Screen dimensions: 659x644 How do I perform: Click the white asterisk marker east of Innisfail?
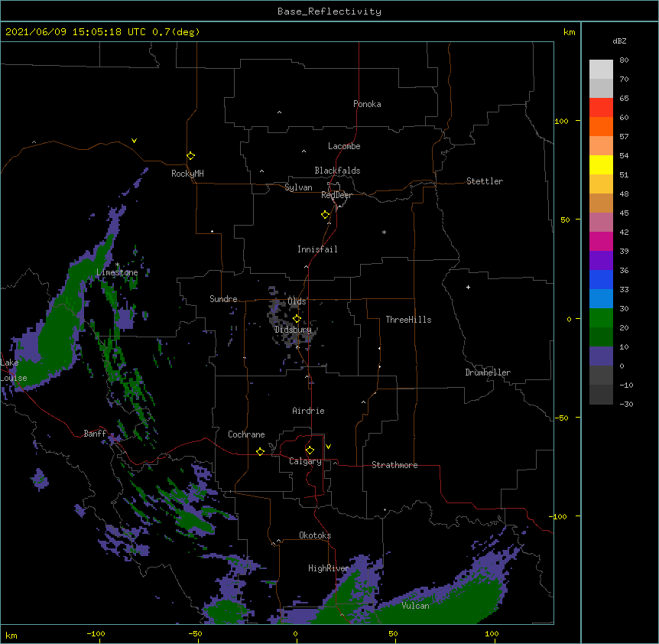click(x=384, y=233)
